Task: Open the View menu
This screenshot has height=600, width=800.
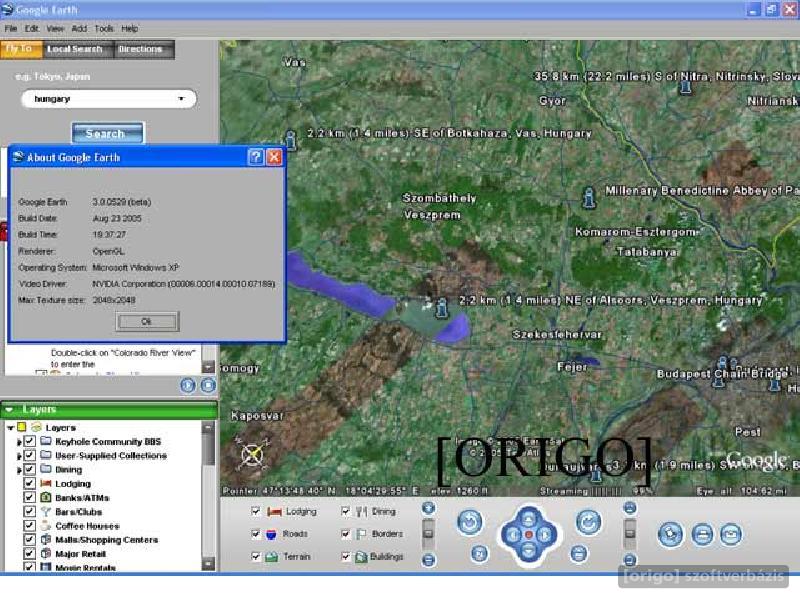Action: pos(55,29)
